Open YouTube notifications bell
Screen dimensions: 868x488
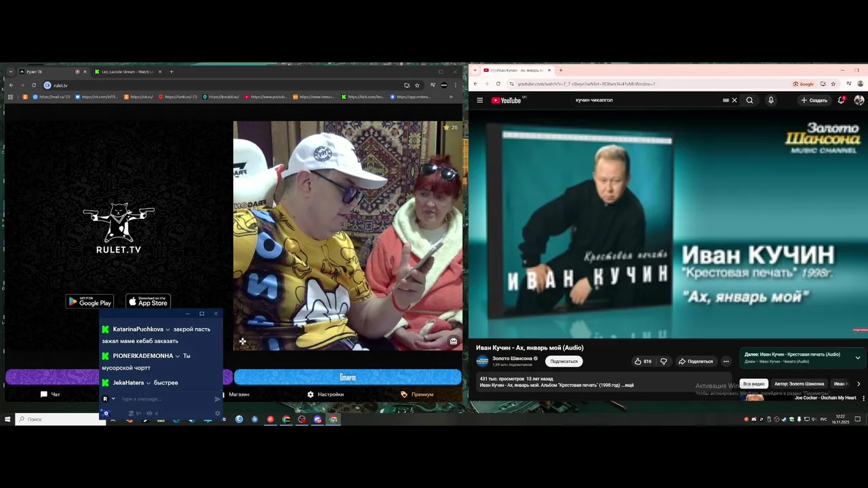(841, 100)
